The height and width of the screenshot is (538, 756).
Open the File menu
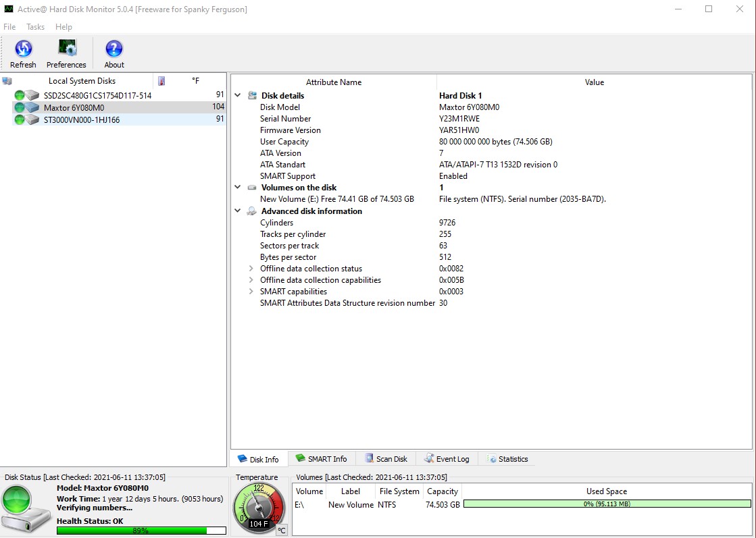click(9, 27)
